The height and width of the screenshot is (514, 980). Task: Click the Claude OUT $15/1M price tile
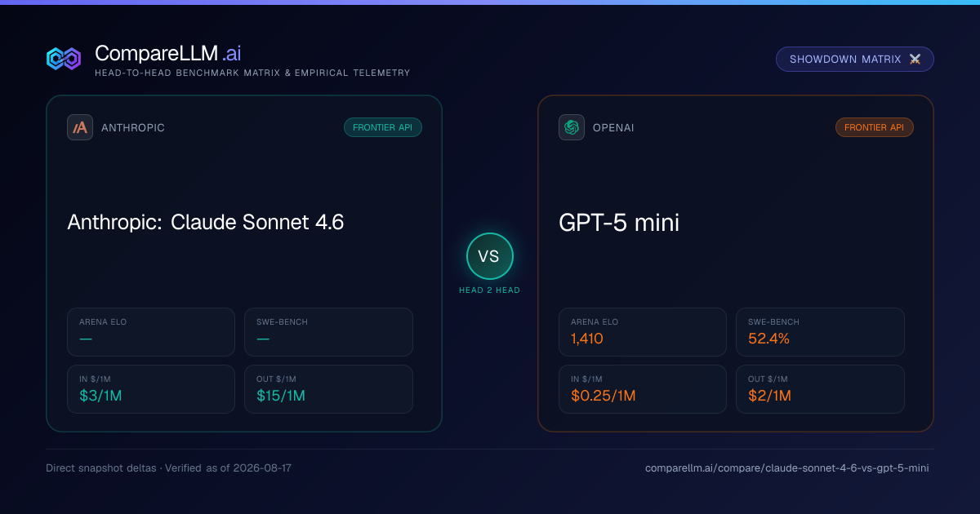(328, 389)
